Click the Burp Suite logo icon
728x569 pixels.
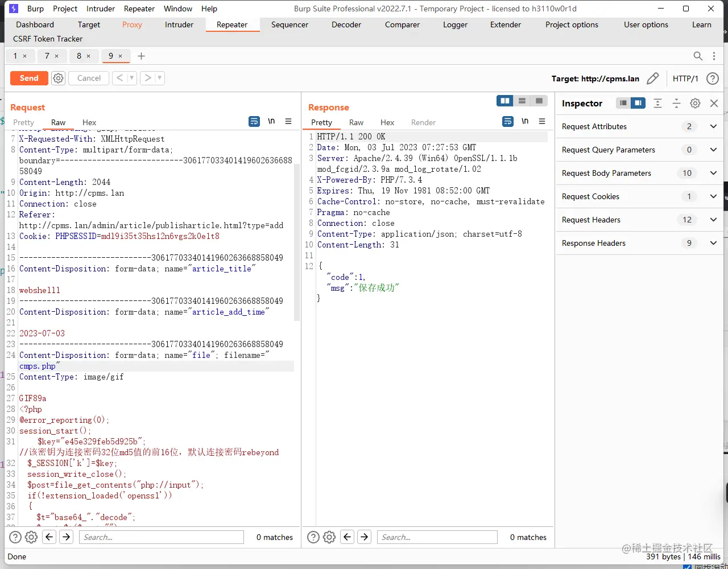click(x=14, y=9)
